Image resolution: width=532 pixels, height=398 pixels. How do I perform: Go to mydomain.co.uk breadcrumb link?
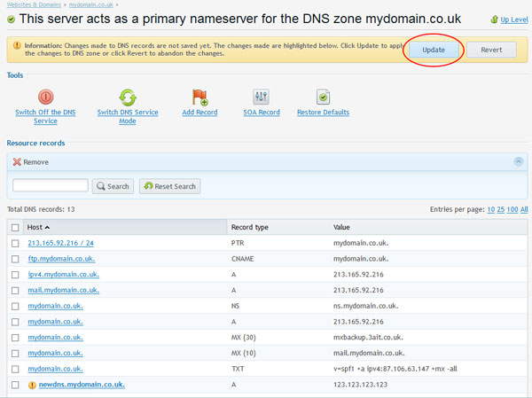click(x=91, y=4)
